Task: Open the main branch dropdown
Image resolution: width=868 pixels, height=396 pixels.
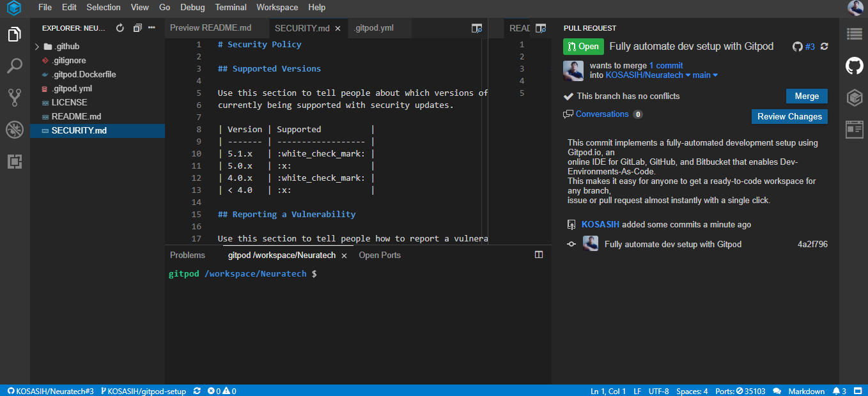Action: tap(705, 75)
